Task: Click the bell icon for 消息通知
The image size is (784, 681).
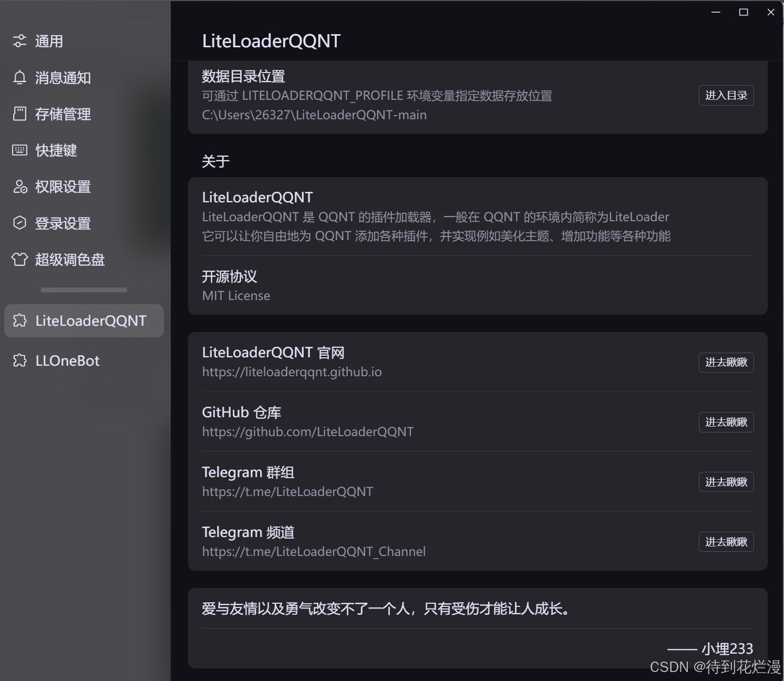Action: pos(19,77)
